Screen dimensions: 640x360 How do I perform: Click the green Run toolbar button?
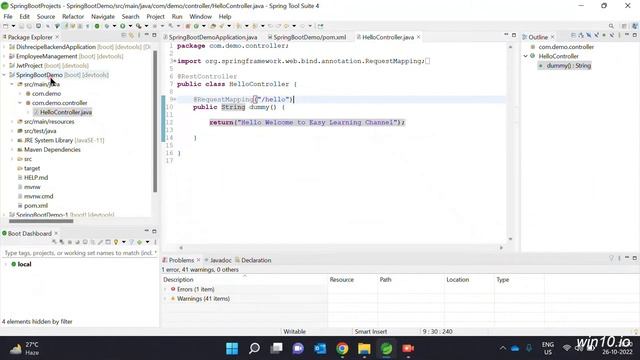point(123,26)
